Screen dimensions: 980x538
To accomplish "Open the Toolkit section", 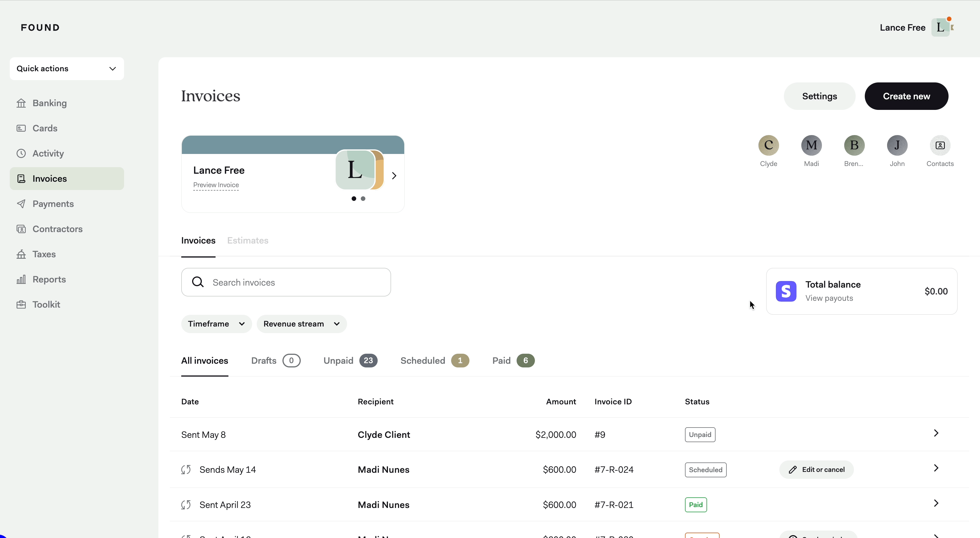I will click(x=46, y=304).
